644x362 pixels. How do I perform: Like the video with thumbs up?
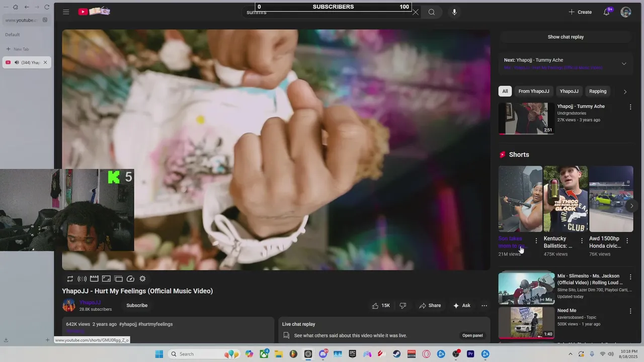tap(380, 305)
